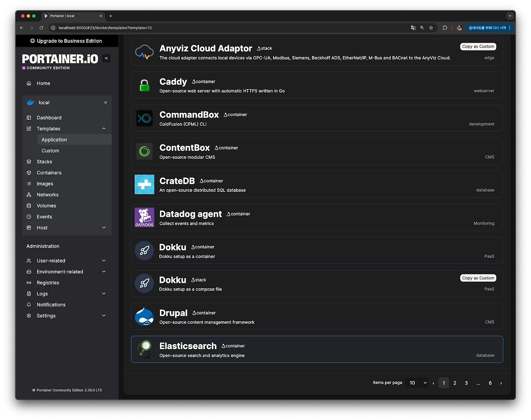Screen dimensions: 531x420
Task: Open a new browser tab
Action: click(x=111, y=16)
